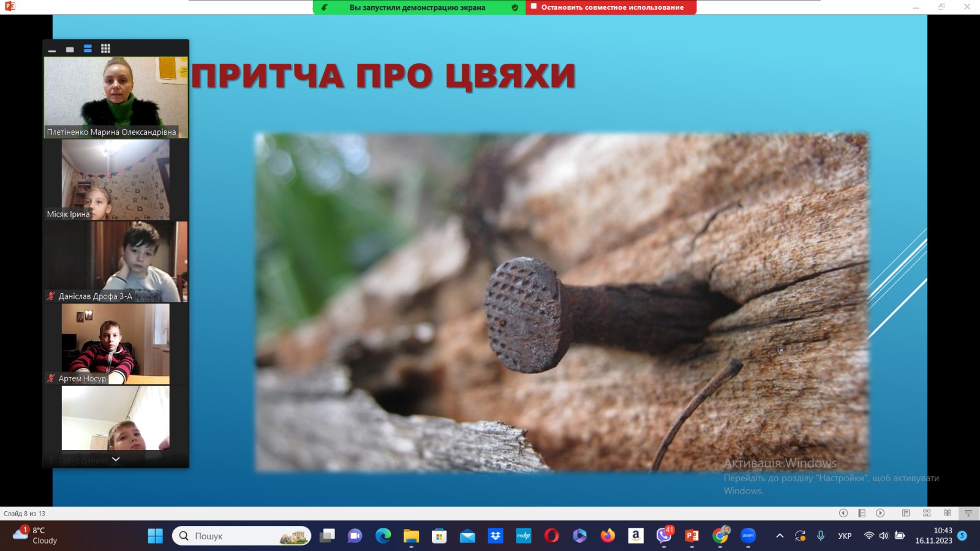Expand more participants with down chevron in Zoom panel
The width and height of the screenshot is (980, 551).
tap(116, 459)
